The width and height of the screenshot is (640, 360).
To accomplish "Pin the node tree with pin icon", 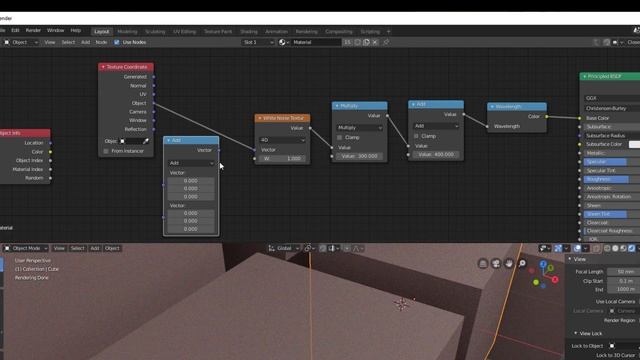I will 386,42.
